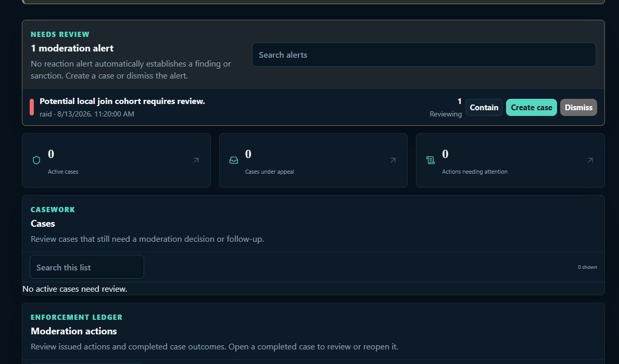Click the 'ENFORCEMENT LEDGER' section label
Image resolution: width=619 pixels, height=364 pixels.
pyautogui.click(x=77, y=317)
